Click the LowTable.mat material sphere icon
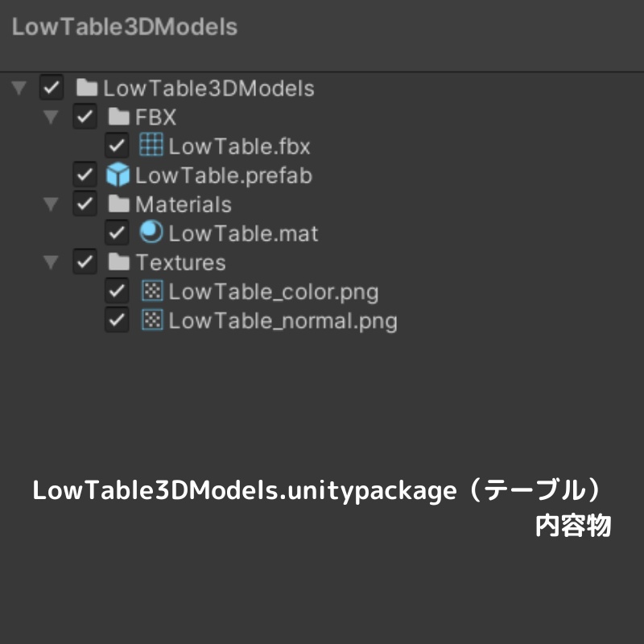The height and width of the screenshot is (644, 644). click(151, 233)
